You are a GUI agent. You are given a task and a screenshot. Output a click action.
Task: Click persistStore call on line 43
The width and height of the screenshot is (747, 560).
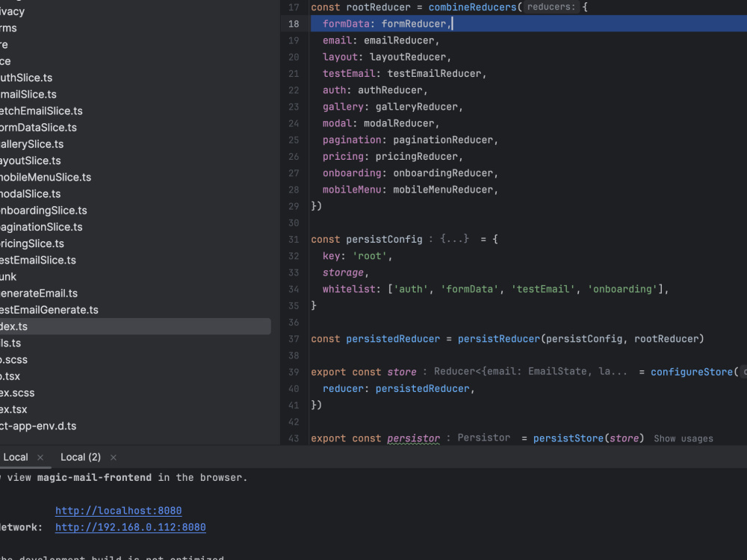click(568, 438)
